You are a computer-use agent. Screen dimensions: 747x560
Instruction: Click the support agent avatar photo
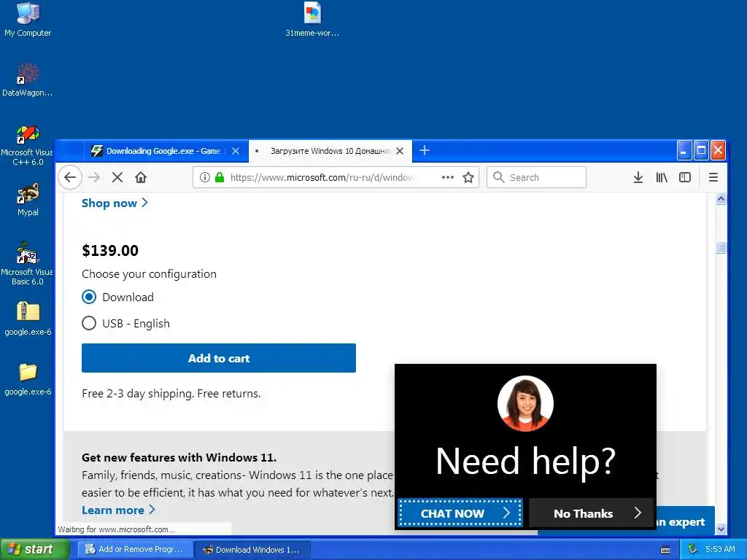(x=525, y=404)
